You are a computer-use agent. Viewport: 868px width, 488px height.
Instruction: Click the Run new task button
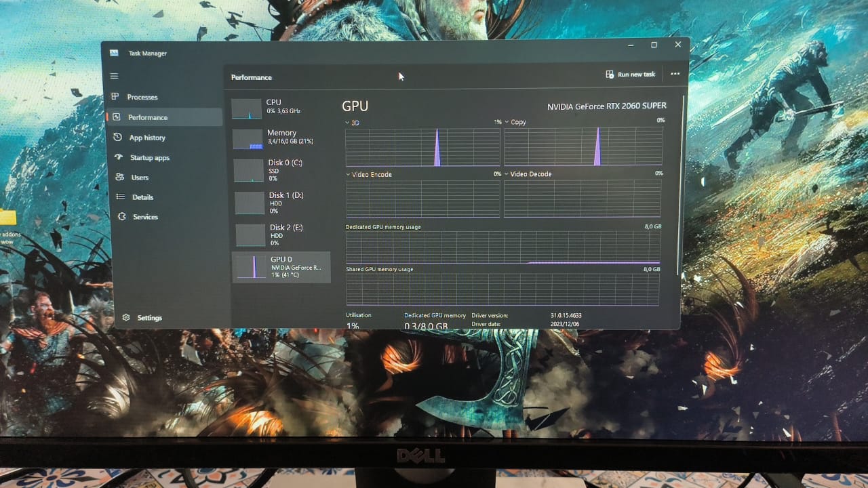click(631, 75)
